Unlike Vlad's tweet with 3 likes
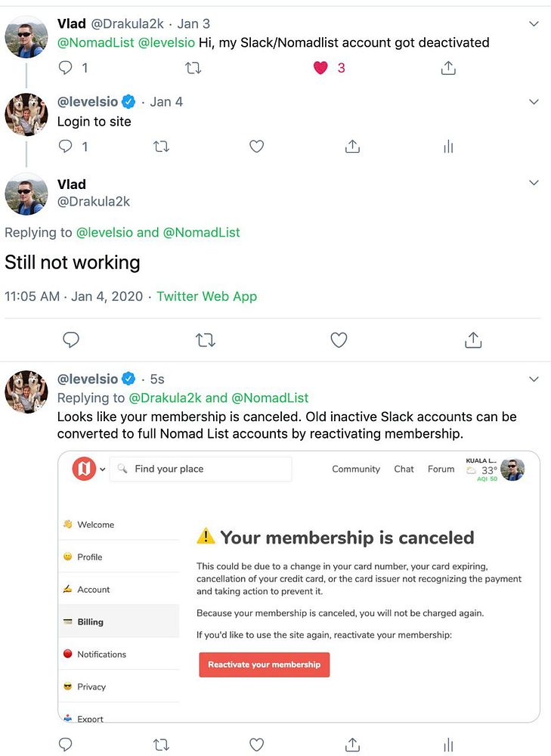The width and height of the screenshot is (551, 756). 320,68
